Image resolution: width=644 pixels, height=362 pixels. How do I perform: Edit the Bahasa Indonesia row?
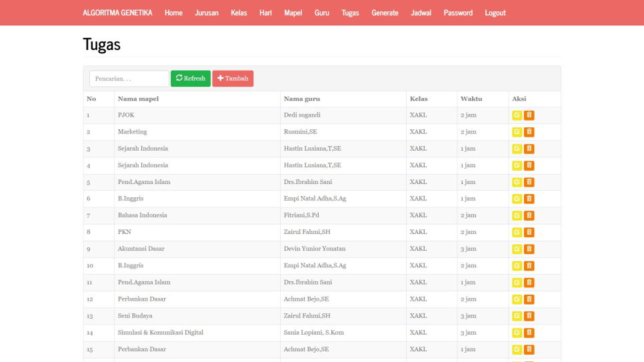[x=517, y=215]
